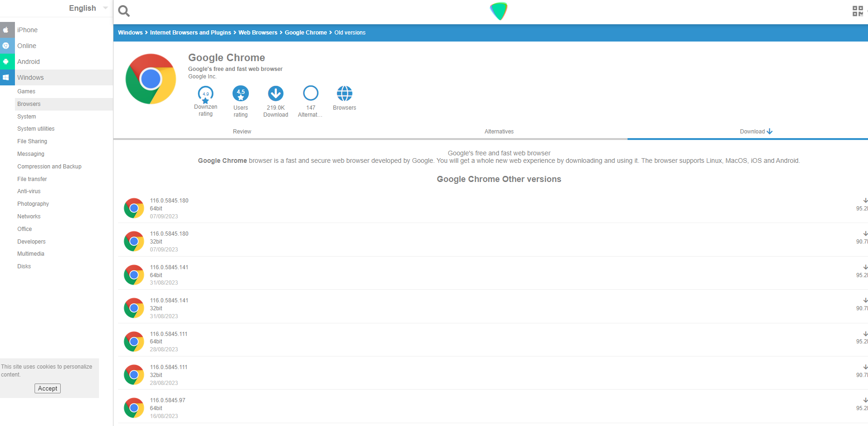Open the Photography category

[33, 204]
